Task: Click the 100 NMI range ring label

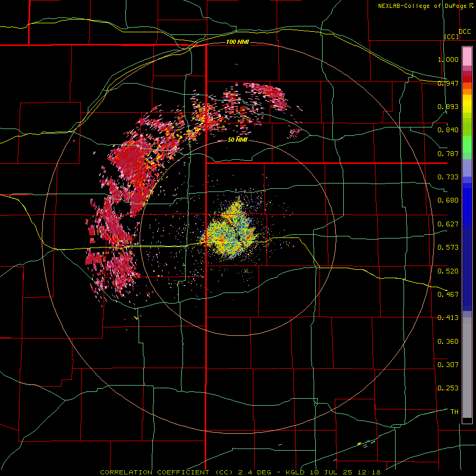Action: click(x=237, y=42)
